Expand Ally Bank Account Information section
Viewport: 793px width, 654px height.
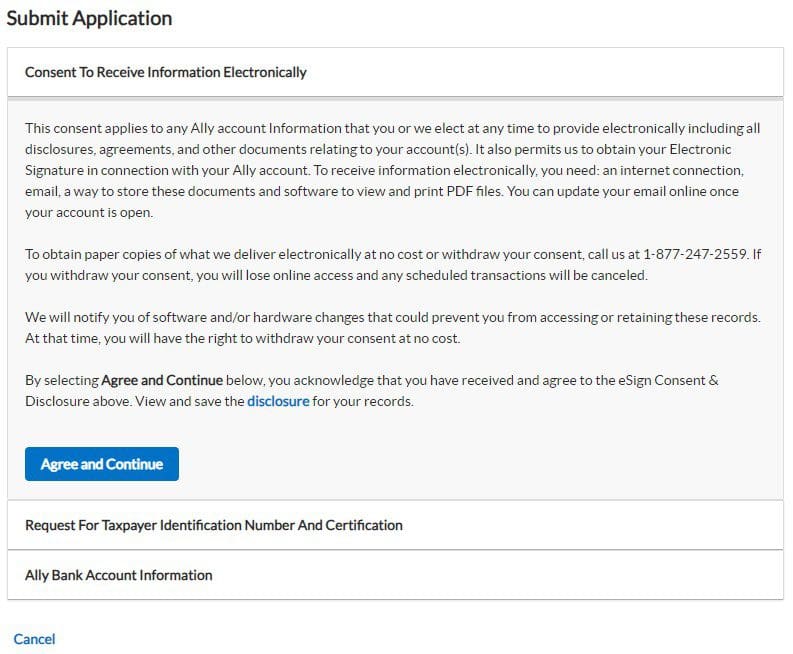[x=395, y=575]
